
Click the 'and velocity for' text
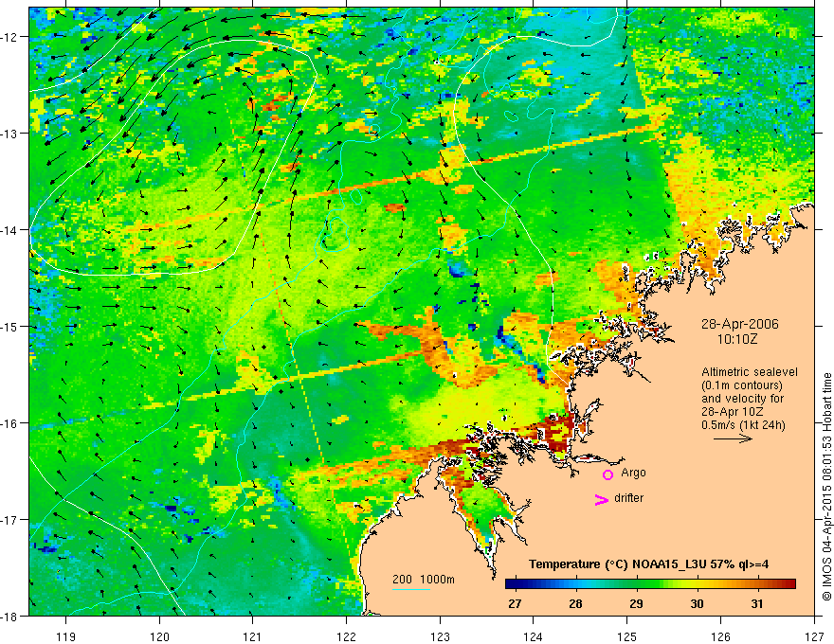(x=742, y=399)
